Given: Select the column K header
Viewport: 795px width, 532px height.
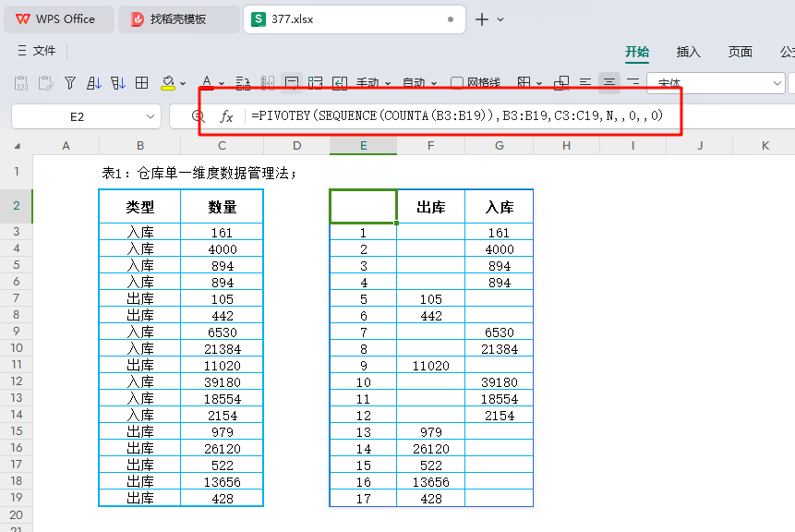Looking at the screenshot, I should 765,146.
